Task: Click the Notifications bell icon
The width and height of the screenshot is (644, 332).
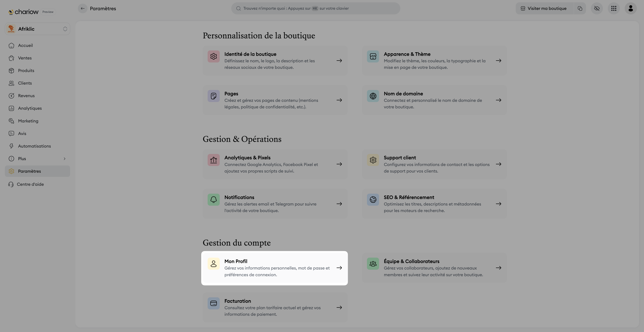Action: coord(213,200)
